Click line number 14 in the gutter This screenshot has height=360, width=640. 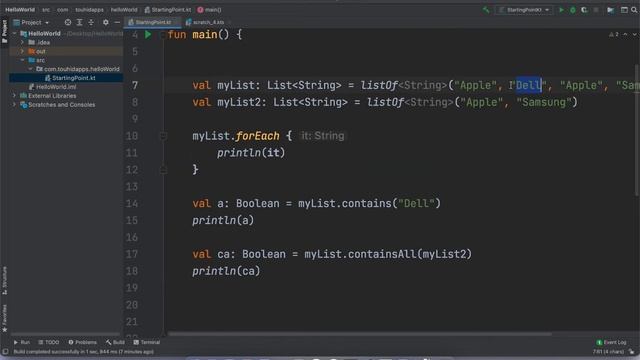pos(132,204)
